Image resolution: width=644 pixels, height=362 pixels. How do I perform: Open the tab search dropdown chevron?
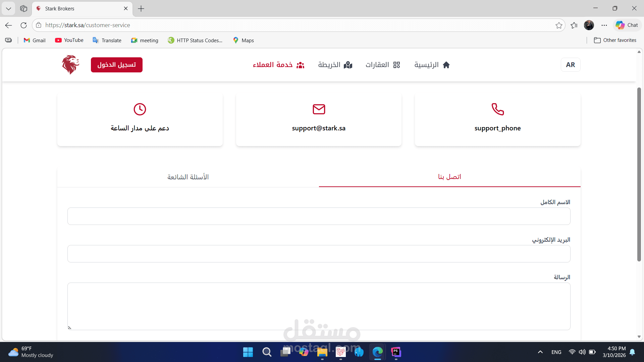8,8
